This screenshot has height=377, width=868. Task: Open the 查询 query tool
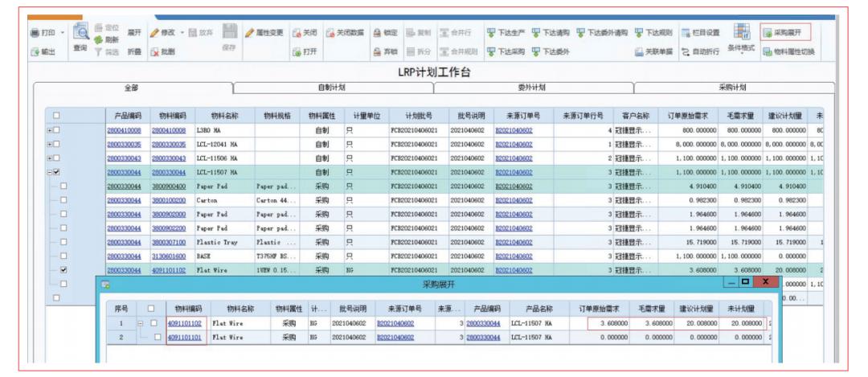pyautogui.click(x=81, y=37)
